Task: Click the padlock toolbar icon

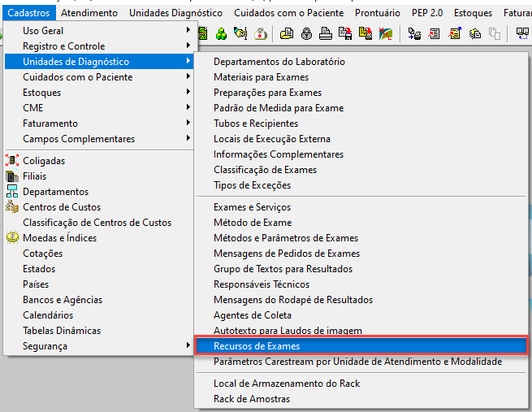Action: [x=306, y=33]
